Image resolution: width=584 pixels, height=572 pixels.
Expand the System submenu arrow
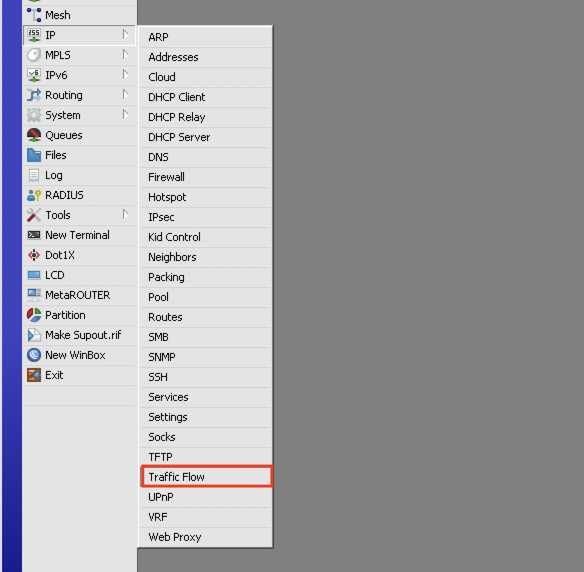pyautogui.click(x=126, y=115)
